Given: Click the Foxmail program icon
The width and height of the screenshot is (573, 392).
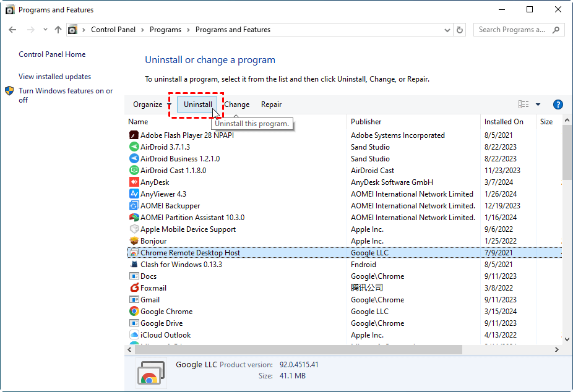Looking at the screenshot, I should tap(134, 288).
